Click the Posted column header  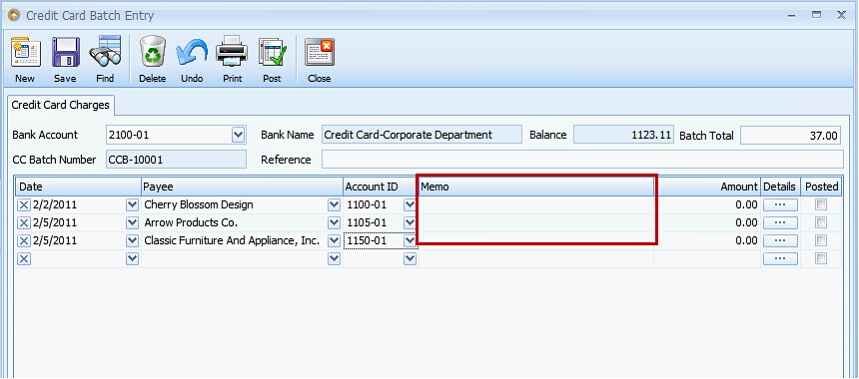pyautogui.click(x=821, y=187)
